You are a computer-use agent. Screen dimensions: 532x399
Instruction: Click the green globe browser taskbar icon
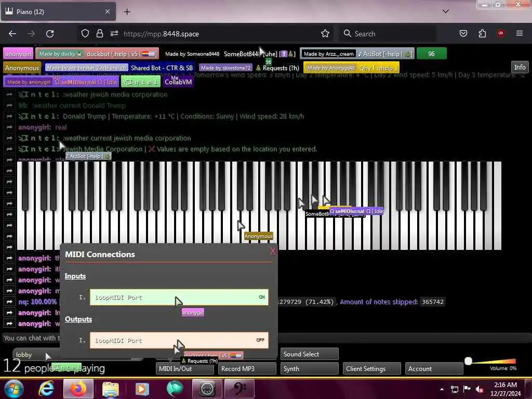coord(175,389)
